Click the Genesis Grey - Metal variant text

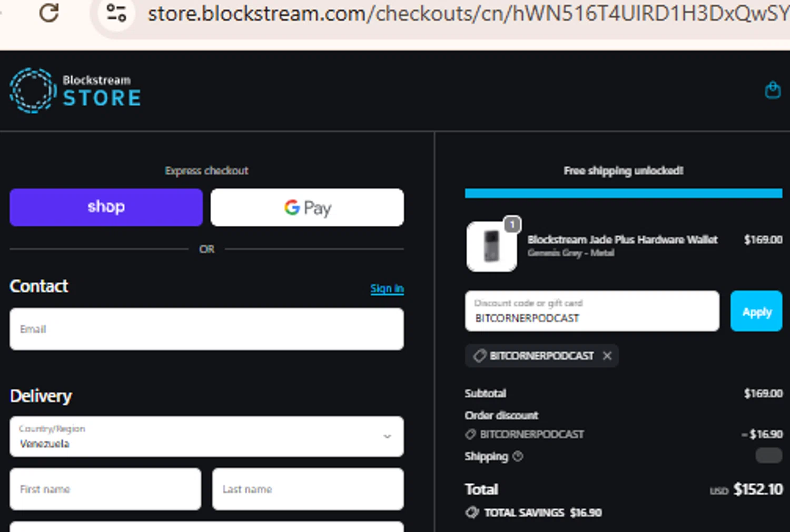pos(571,253)
